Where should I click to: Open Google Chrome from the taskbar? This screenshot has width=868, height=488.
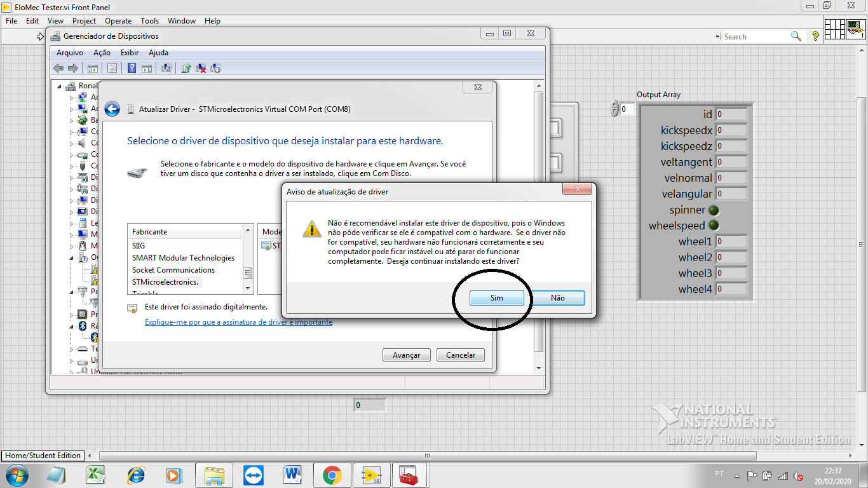pyautogui.click(x=332, y=475)
